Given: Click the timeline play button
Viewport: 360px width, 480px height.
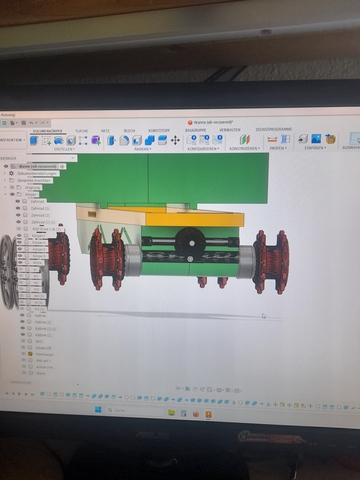Looking at the screenshot, I should (x=19, y=394).
